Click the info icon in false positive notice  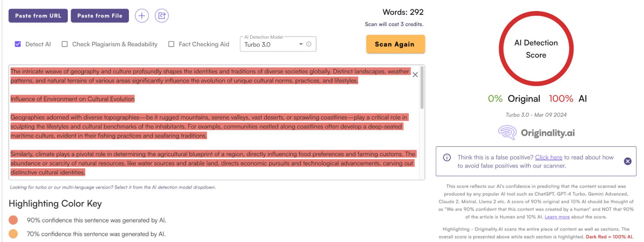[x=447, y=157]
